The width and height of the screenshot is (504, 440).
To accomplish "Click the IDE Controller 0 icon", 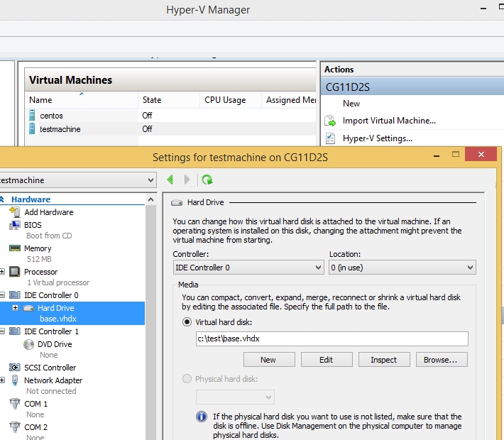I will [x=15, y=295].
